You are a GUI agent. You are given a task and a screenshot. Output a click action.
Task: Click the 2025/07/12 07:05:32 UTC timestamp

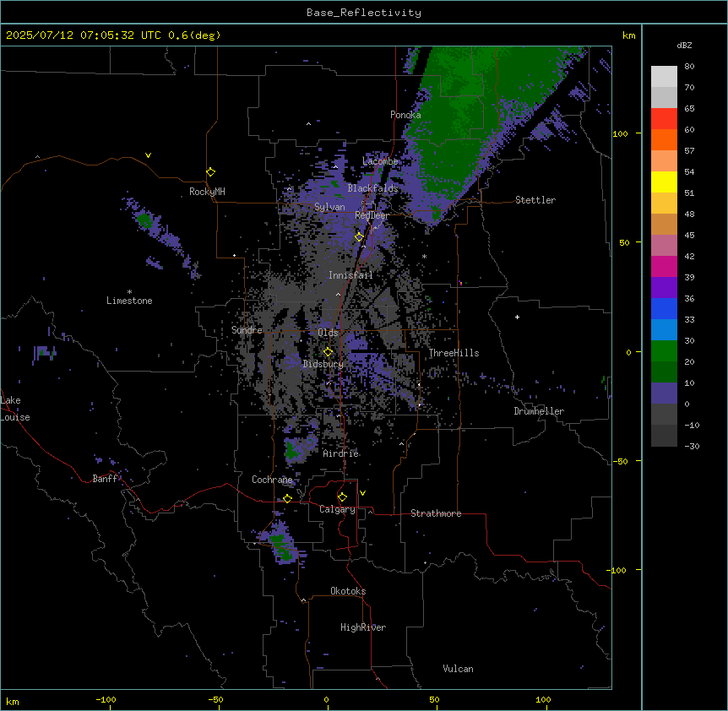point(84,35)
